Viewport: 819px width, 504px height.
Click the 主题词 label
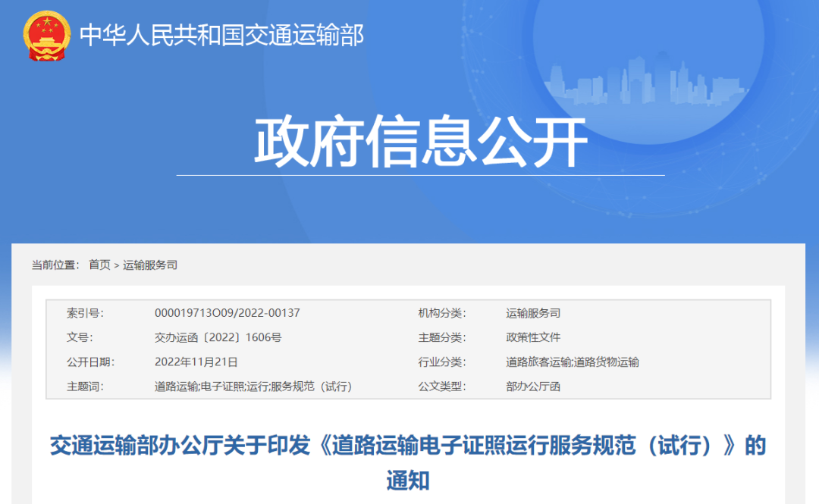tap(85, 387)
